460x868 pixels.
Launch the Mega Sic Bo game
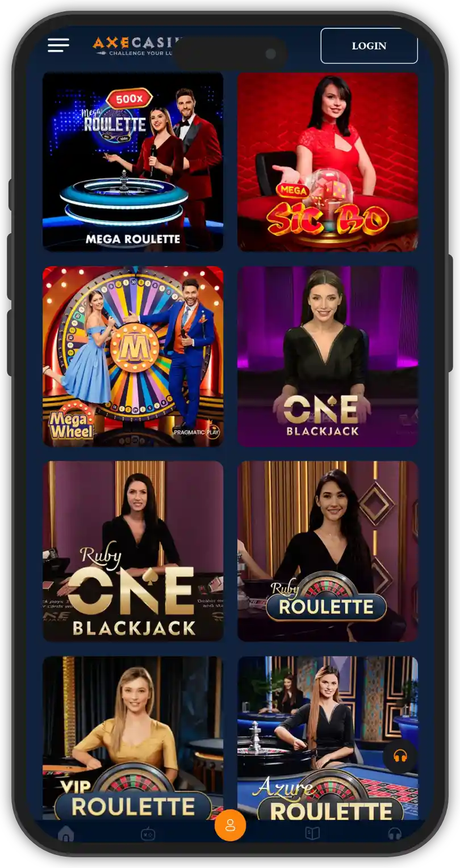pyautogui.click(x=328, y=162)
